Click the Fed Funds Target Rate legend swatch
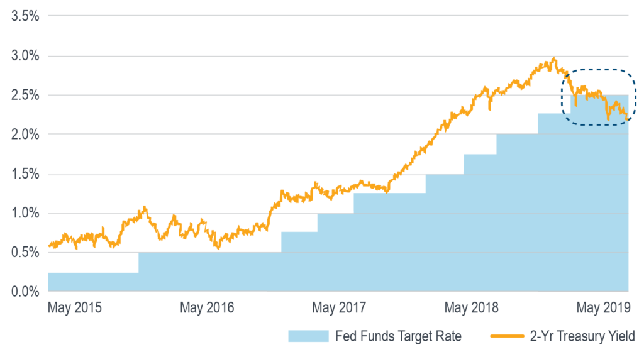Image resolution: width=644 pixels, height=352 pixels. coord(308,335)
